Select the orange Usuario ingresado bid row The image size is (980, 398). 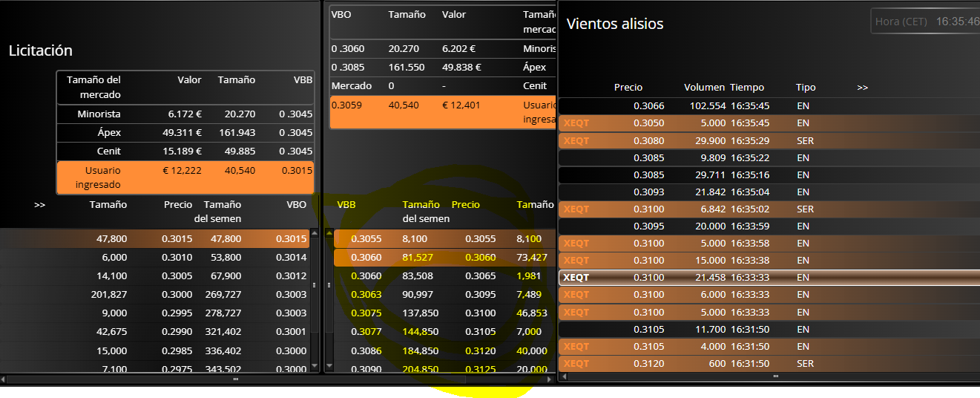[x=185, y=177]
